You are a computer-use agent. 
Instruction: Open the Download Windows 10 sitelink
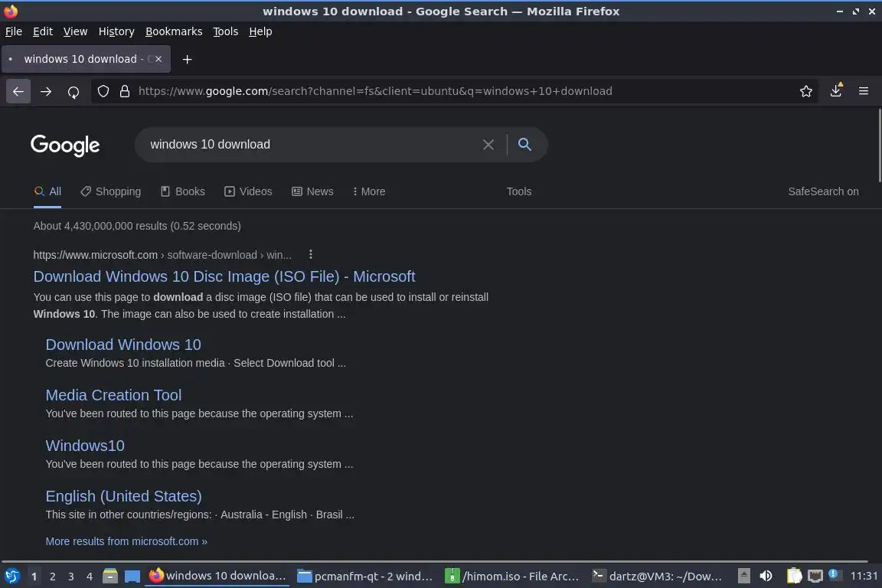click(x=123, y=345)
